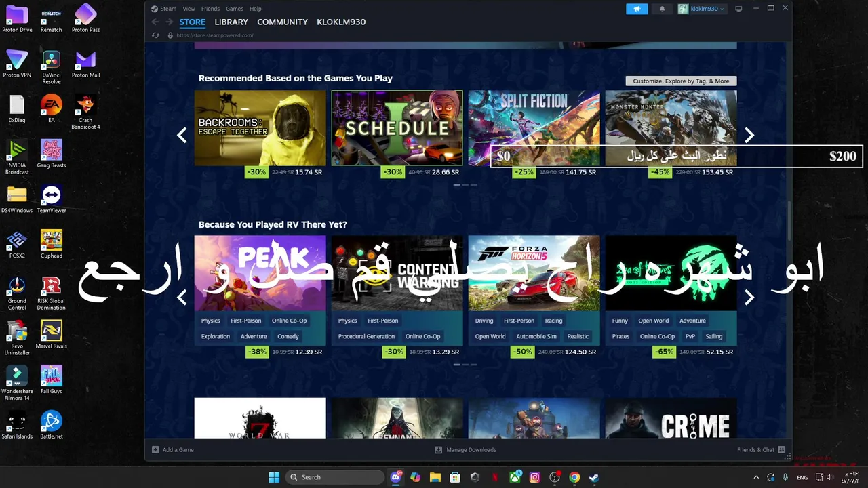Open Cuphead desktop shortcut
This screenshot has height=488, width=868.
pyautogui.click(x=52, y=244)
